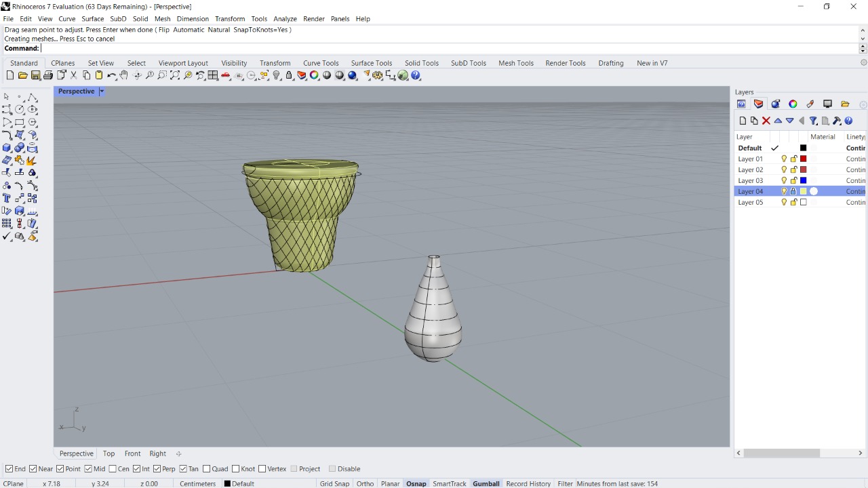The height and width of the screenshot is (488, 868).
Task: Toggle the Near osnap checkbox
Action: coord(33,469)
